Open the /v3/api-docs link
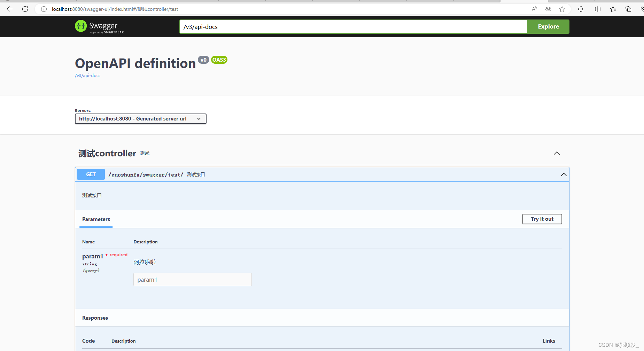The width and height of the screenshot is (644, 351). (87, 75)
